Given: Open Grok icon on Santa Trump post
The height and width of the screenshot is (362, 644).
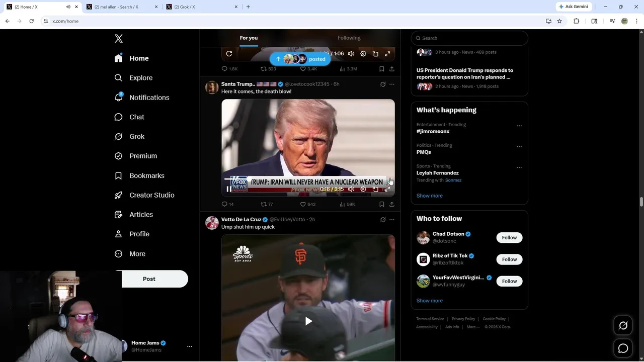Looking at the screenshot, I should [383, 84].
